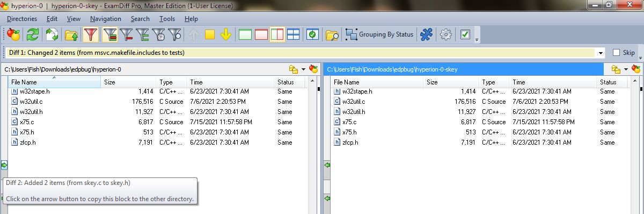
Task: Select w32stape.h in left pane
Action: [x=35, y=91]
